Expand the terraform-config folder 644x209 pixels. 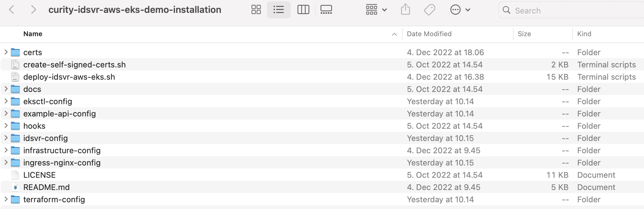tap(6, 199)
